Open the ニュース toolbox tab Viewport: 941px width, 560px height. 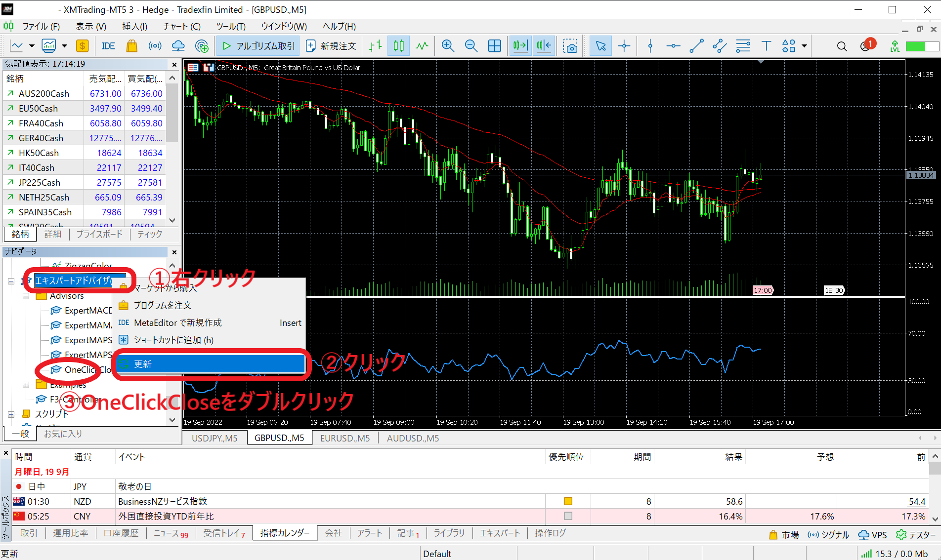(x=171, y=533)
